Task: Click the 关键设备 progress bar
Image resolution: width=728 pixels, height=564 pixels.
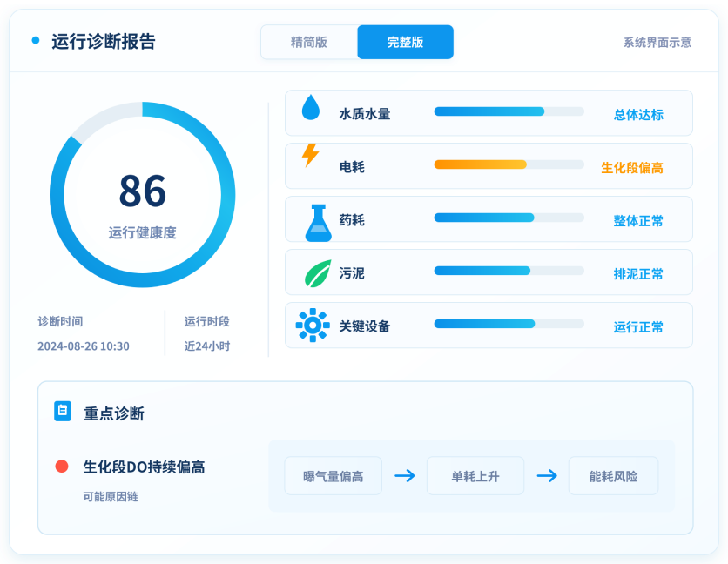Action: pyautogui.click(x=509, y=324)
